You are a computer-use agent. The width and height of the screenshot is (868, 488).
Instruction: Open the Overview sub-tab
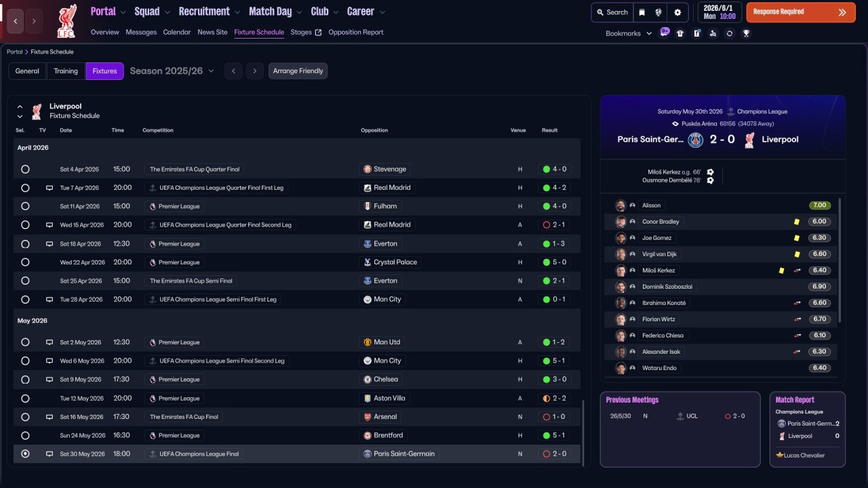(x=104, y=32)
